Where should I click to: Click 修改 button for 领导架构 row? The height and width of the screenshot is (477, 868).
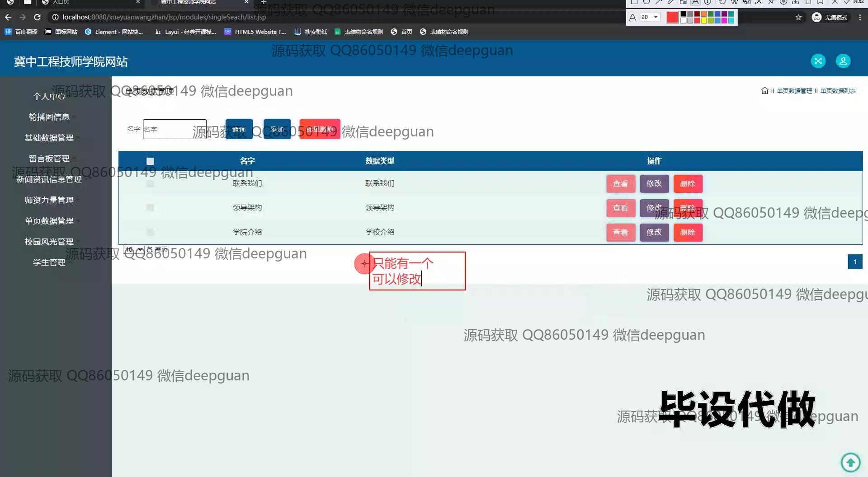pyautogui.click(x=654, y=208)
